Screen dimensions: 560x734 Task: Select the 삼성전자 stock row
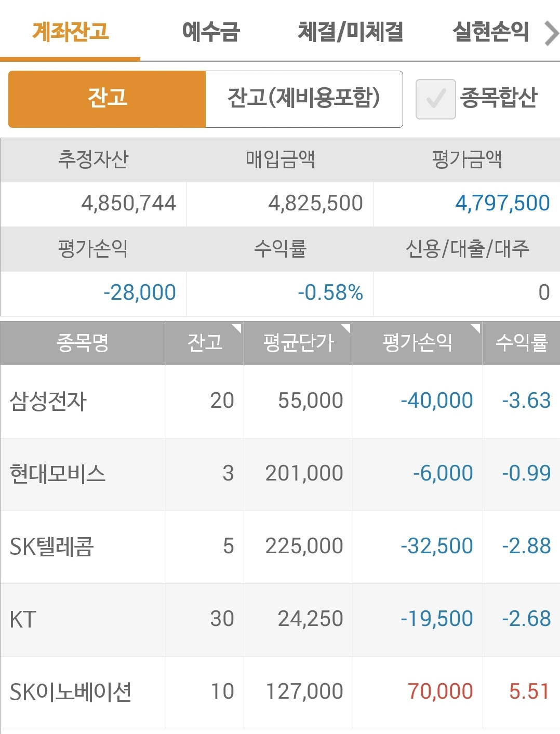83,400
